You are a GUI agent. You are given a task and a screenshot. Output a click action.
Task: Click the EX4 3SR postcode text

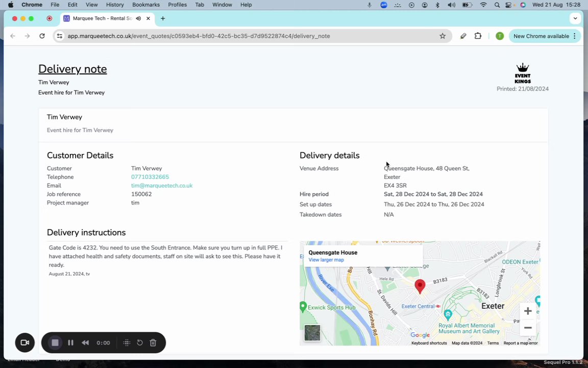point(395,186)
